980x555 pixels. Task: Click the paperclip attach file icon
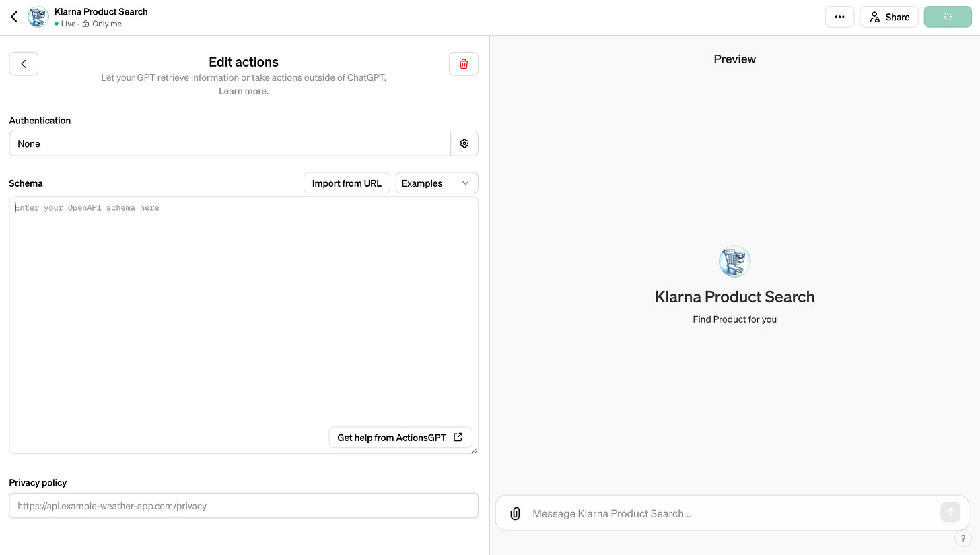coord(515,513)
